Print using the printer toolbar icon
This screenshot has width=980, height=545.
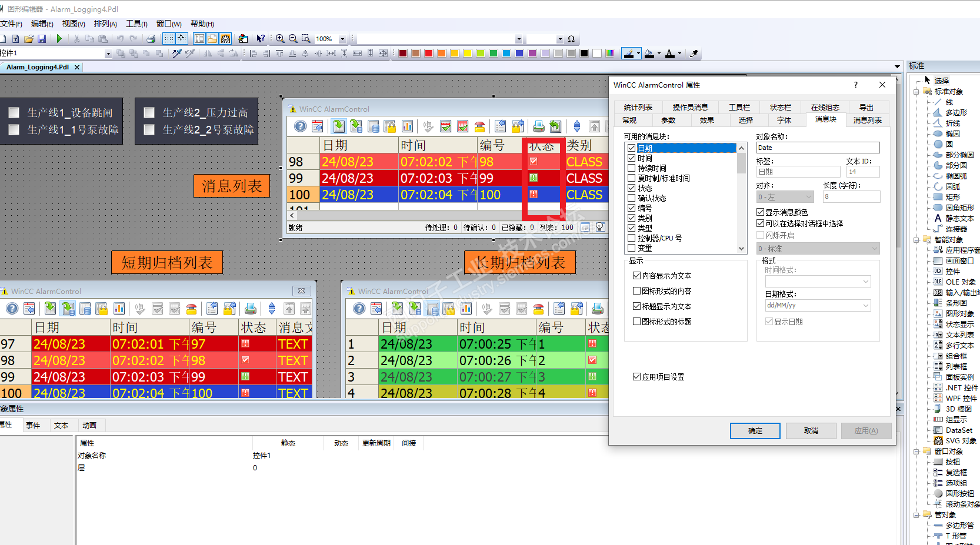pyautogui.click(x=151, y=39)
